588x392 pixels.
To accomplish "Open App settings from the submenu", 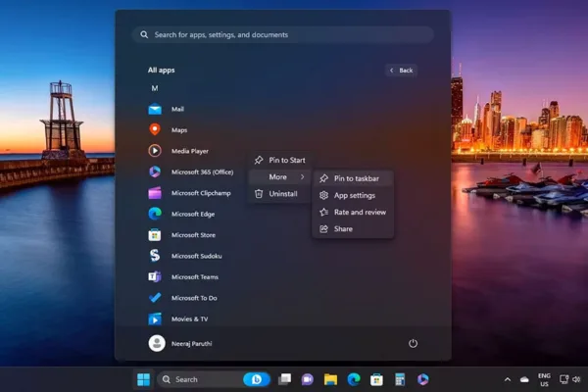I will 353,195.
